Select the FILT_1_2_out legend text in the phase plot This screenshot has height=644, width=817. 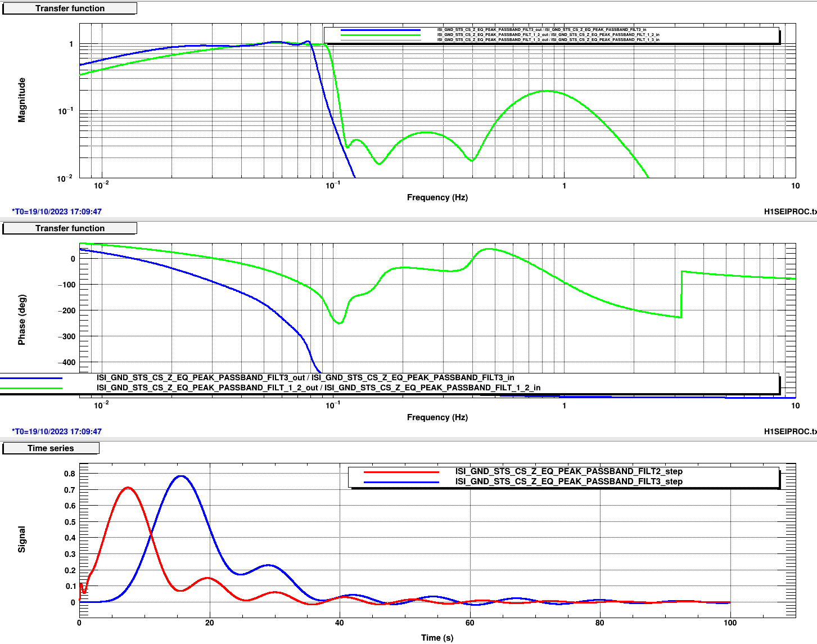[x=318, y=388]
